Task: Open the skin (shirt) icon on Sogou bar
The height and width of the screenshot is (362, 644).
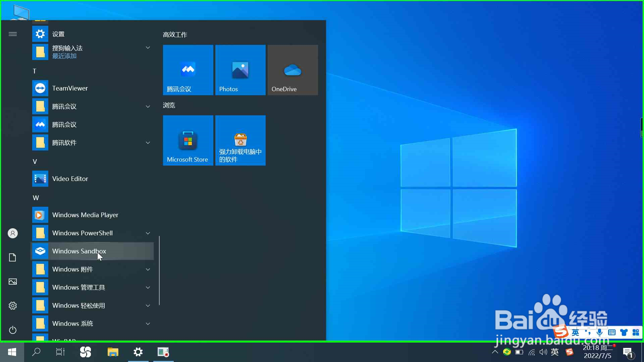Action: (x=624, y=333)
